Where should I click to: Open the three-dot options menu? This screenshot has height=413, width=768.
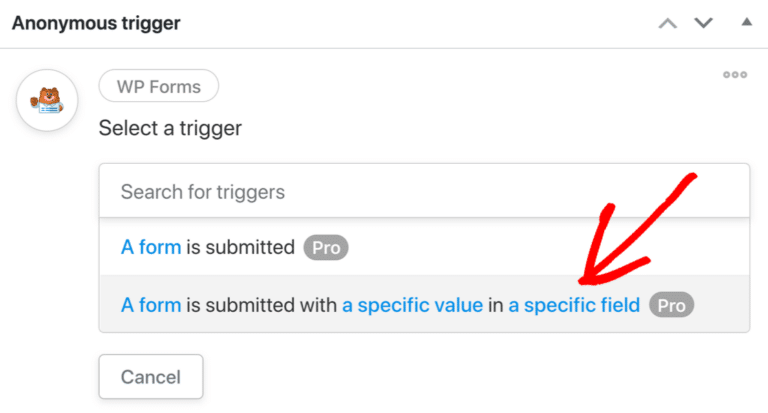[735, 75]
